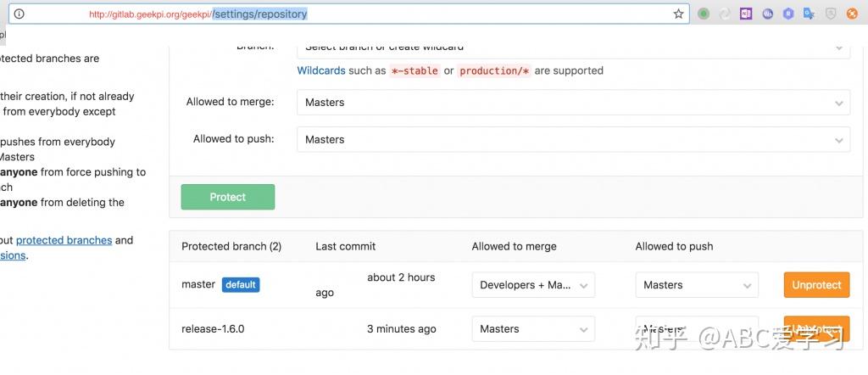The height and width of the screenshot is (375, 868).
Task: Click the green circle extension icon
Action: 704,14
